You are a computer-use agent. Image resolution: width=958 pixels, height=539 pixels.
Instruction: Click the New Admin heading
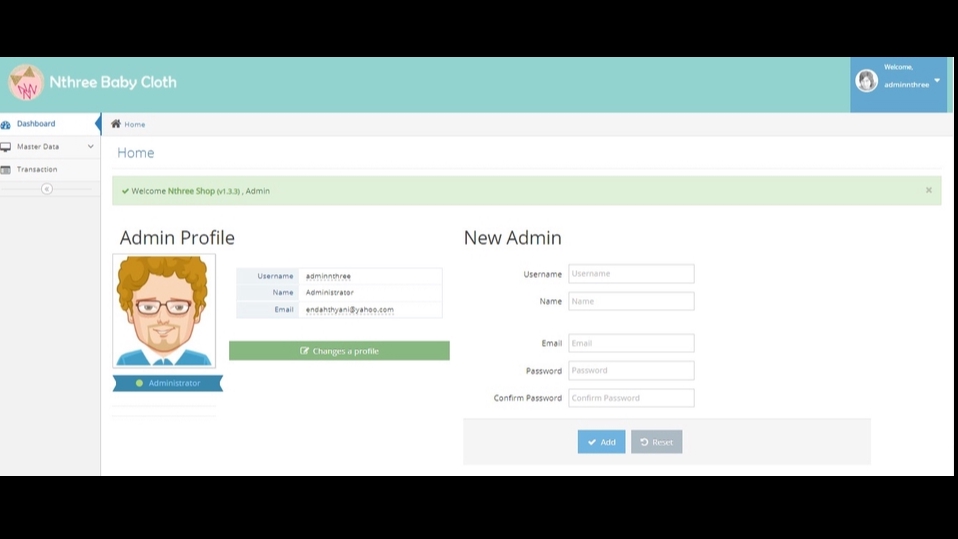512,238
